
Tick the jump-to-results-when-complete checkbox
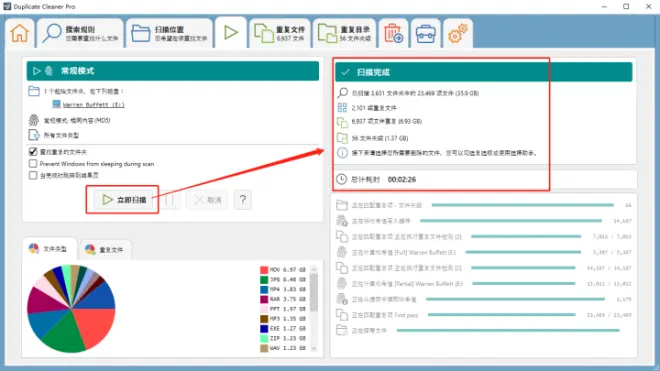[33, 175]
